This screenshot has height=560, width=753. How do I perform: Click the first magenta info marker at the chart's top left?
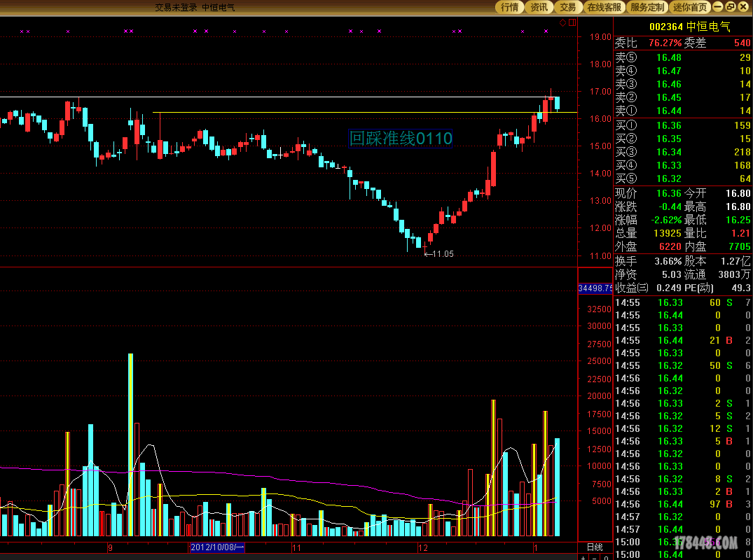click(x=22, y=31)
